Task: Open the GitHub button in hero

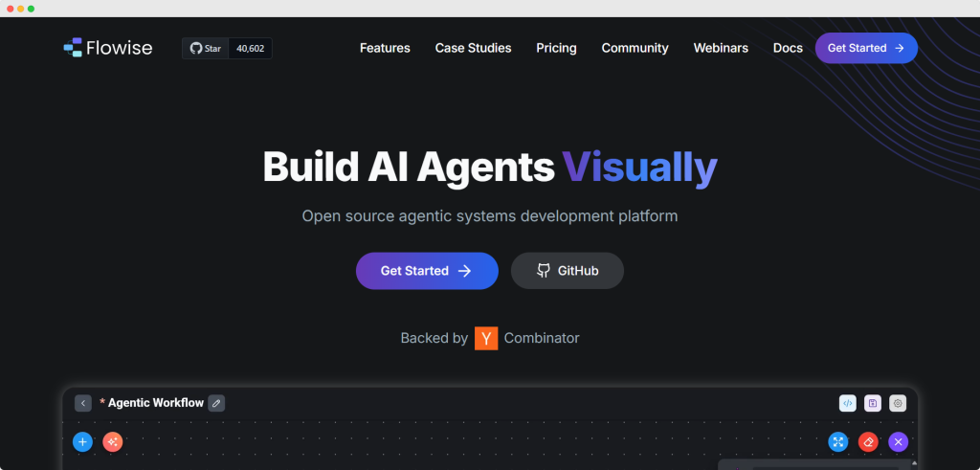Action: coord(567,271)
